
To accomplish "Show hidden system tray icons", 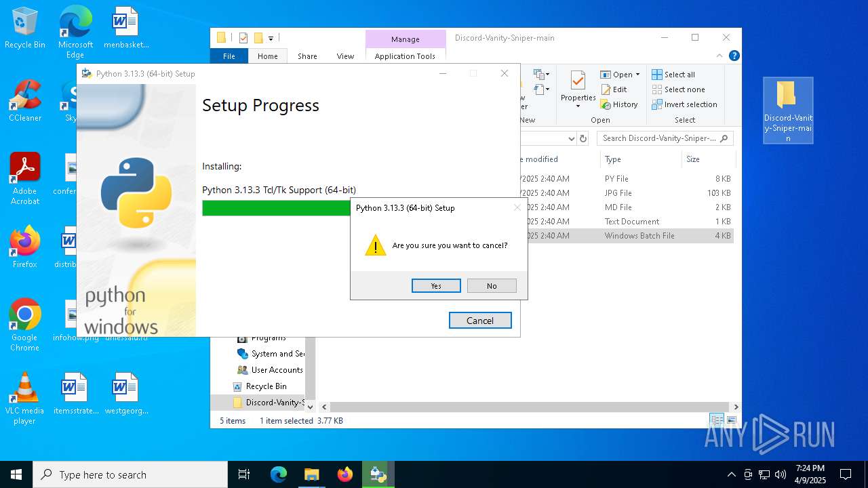I will [x=731, y=474].
